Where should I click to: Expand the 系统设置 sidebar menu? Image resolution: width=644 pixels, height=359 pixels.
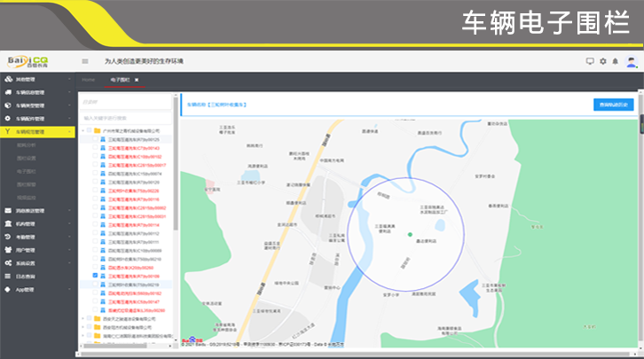35,262
